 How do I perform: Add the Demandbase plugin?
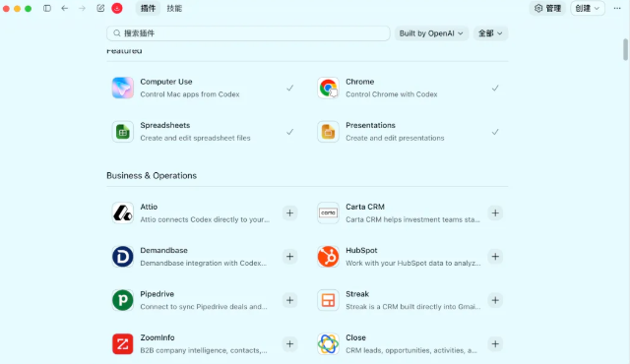coord(289,257)
